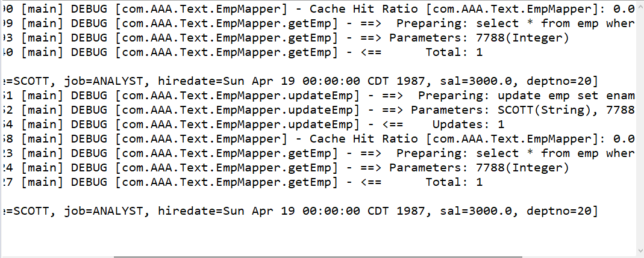Screen dimensions: 644x258
Task: Click the vertical scrollbar down arrow
Action: (641, 251)
